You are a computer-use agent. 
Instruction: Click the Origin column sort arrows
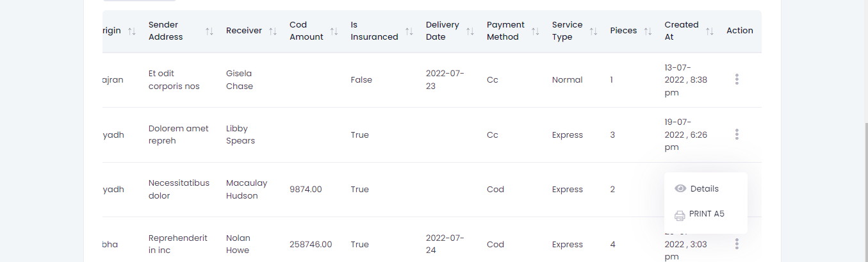tap(131, 31)
